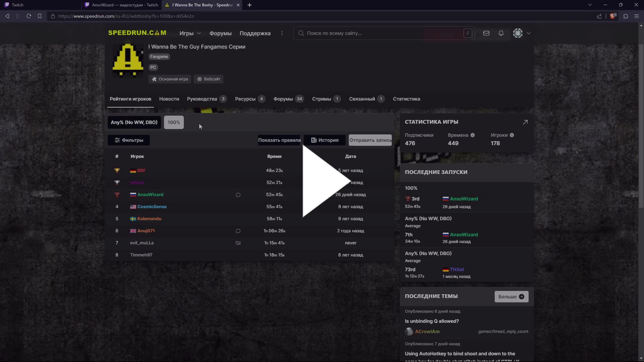
Task: Open the site-wide search magnifier icon
Action: [x=301, y=33]
